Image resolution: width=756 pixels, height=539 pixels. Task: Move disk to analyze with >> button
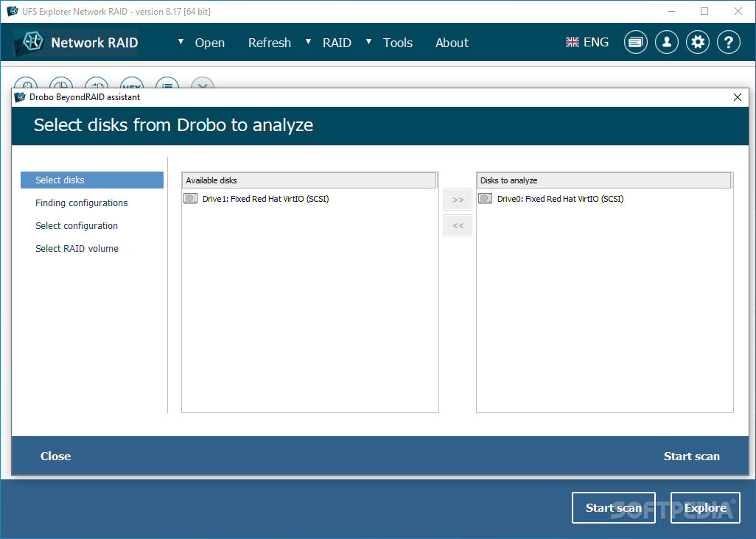[458, 200]
